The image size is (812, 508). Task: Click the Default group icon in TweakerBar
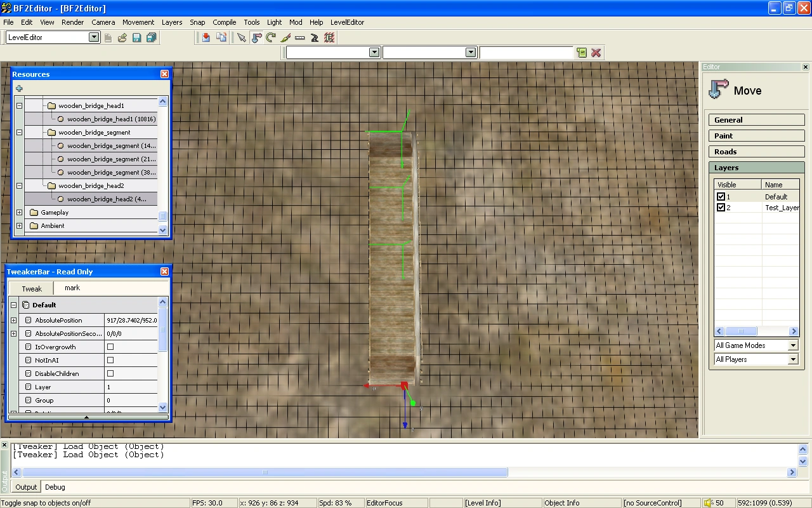click(x=25, y=305)
